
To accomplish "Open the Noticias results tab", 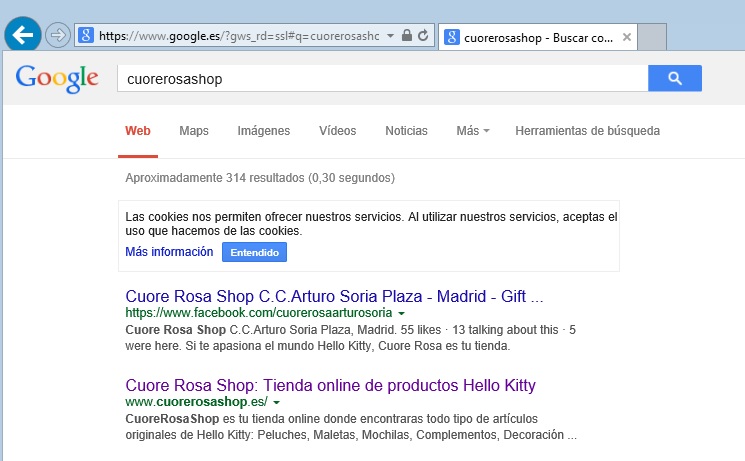I will point(406,131).
